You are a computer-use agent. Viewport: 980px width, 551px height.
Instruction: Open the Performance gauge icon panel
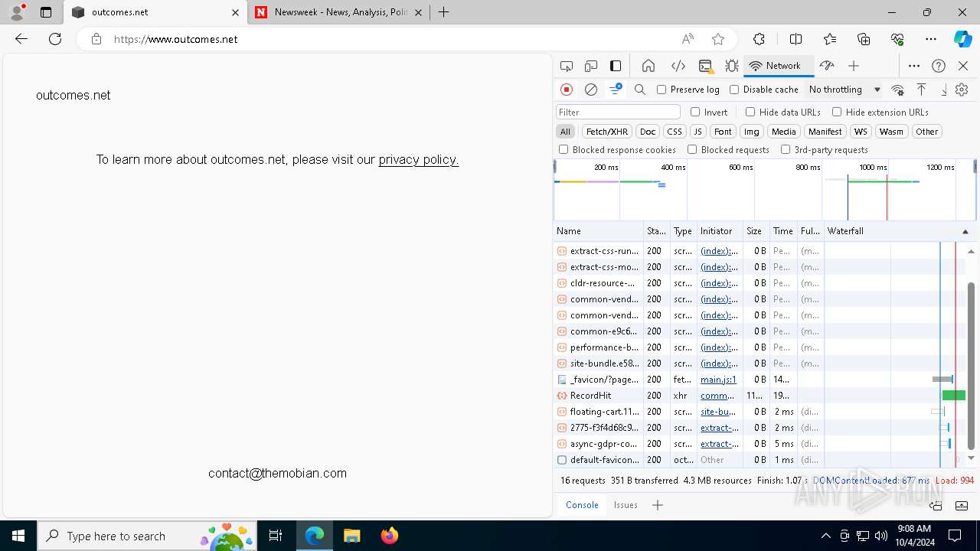(x=826, y=66)
